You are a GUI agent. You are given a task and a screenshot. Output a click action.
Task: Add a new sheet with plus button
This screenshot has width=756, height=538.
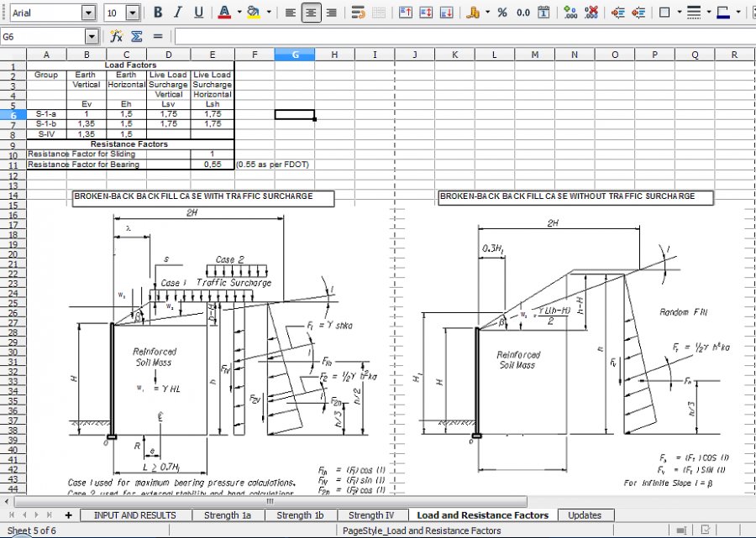click(69, 515)
